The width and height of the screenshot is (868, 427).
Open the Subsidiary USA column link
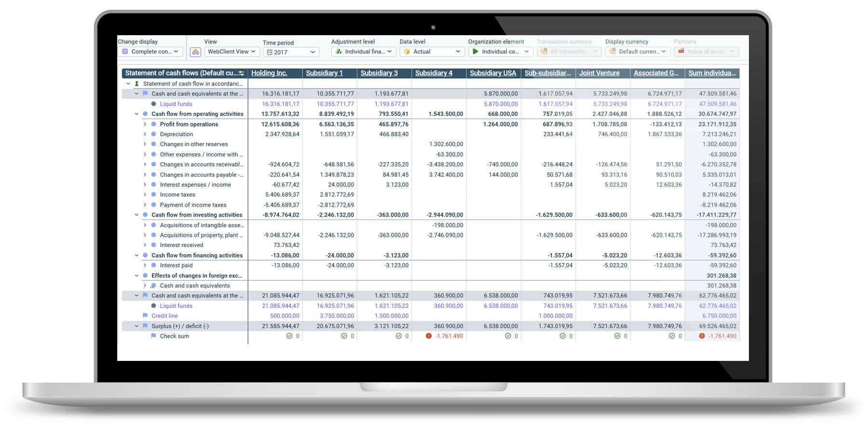pos(493,73)
